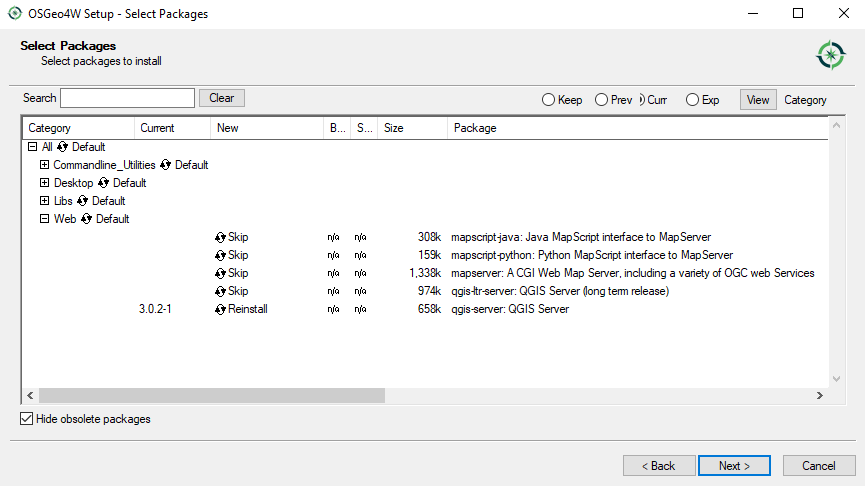Click the Next button
The height and width of the screenshot is (486, 865).
(735, 466)
